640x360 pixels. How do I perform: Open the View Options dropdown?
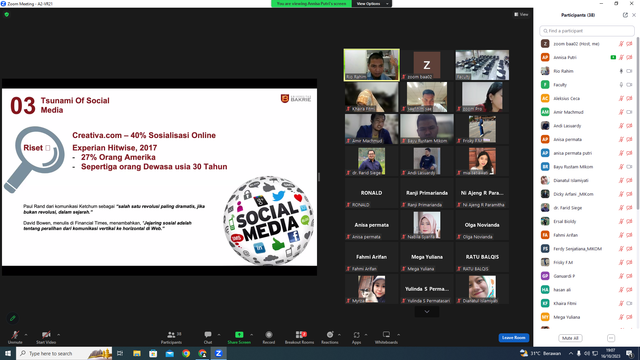[371, 4]
